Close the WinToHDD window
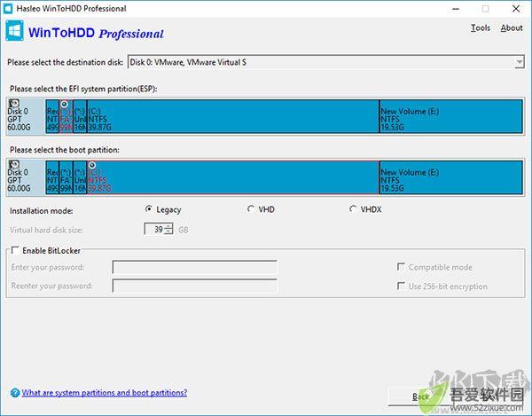This screenshot has height=416, width=532. [516, 9]
